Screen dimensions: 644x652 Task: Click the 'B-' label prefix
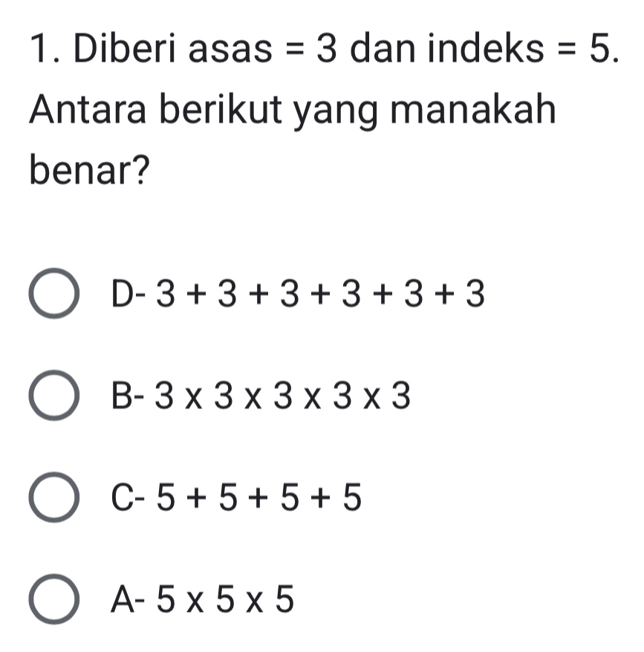[x=129, y=396]
